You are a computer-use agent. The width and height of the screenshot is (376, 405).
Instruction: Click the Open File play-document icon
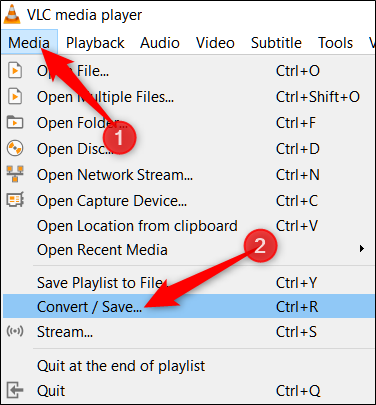point(15,71)
